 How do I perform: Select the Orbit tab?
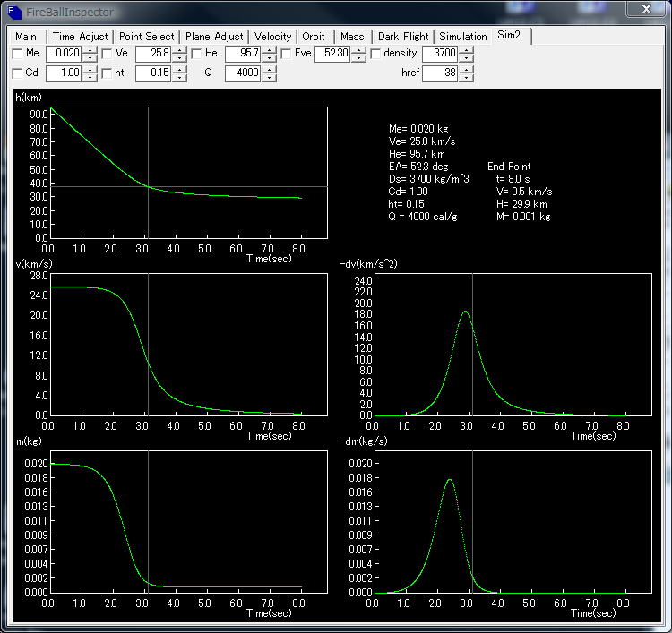(314, 37)
